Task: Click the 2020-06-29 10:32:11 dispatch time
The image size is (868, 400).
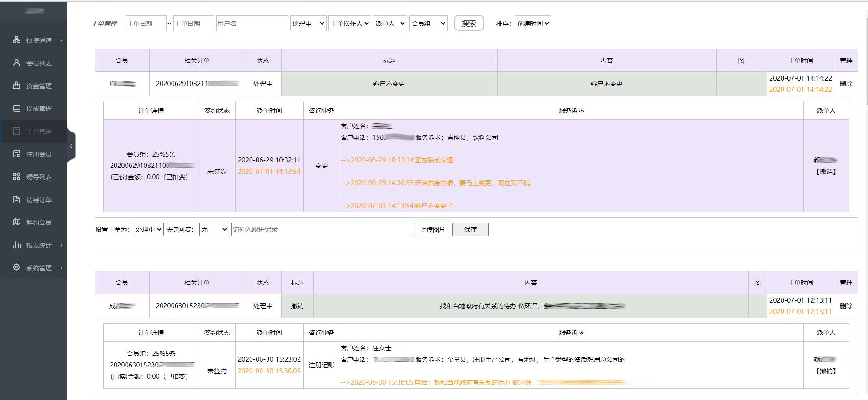Action: [269, 160]
